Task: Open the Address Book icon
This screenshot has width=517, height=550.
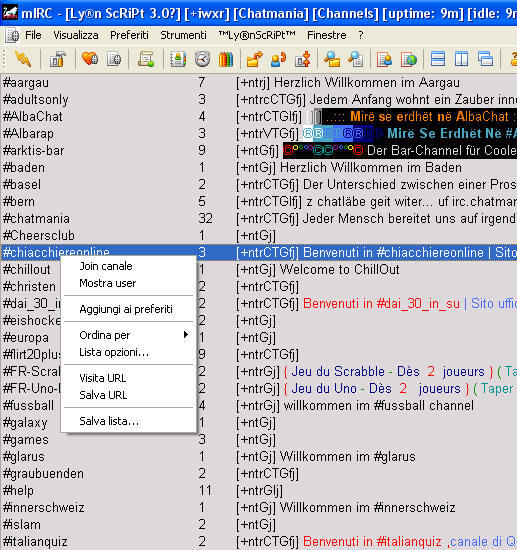Action: pyautogui.click(x=178, y=59)
